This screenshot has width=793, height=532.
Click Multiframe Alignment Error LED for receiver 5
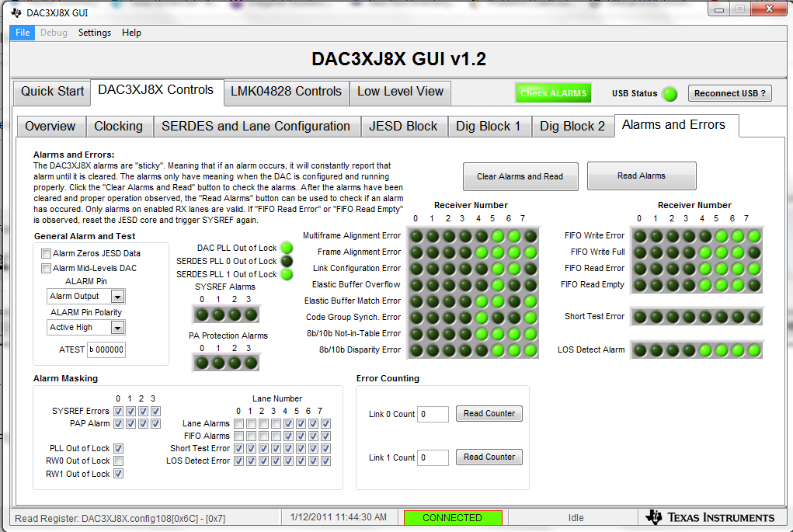498,236
